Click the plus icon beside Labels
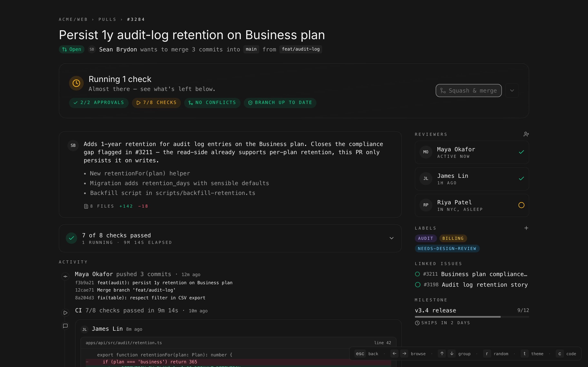The height and width of the screenshot is (367, 588). (x=526, y=228)
